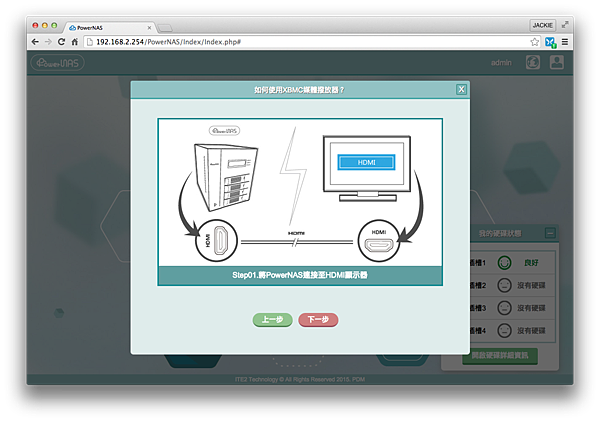Open the user account icon in header

tap(557, 62)
